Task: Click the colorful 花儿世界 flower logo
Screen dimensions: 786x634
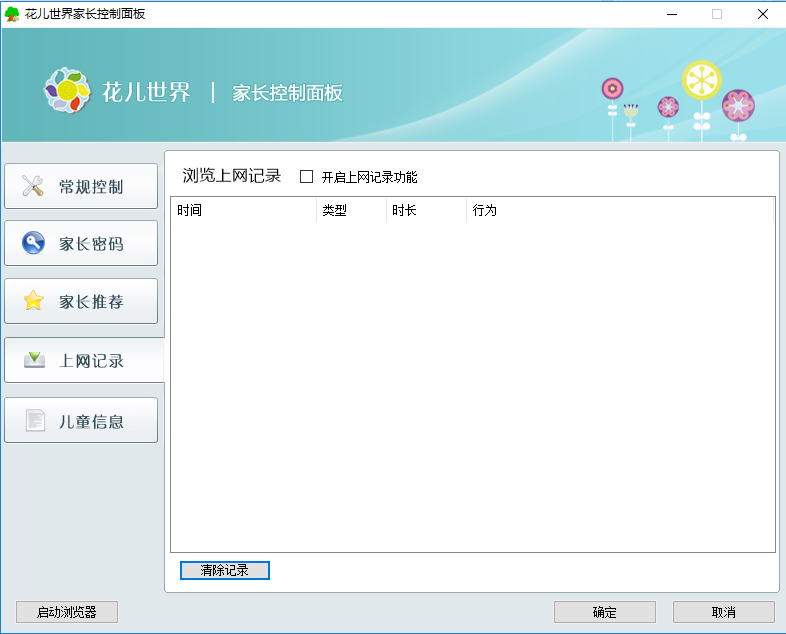Action: [67, 91]
